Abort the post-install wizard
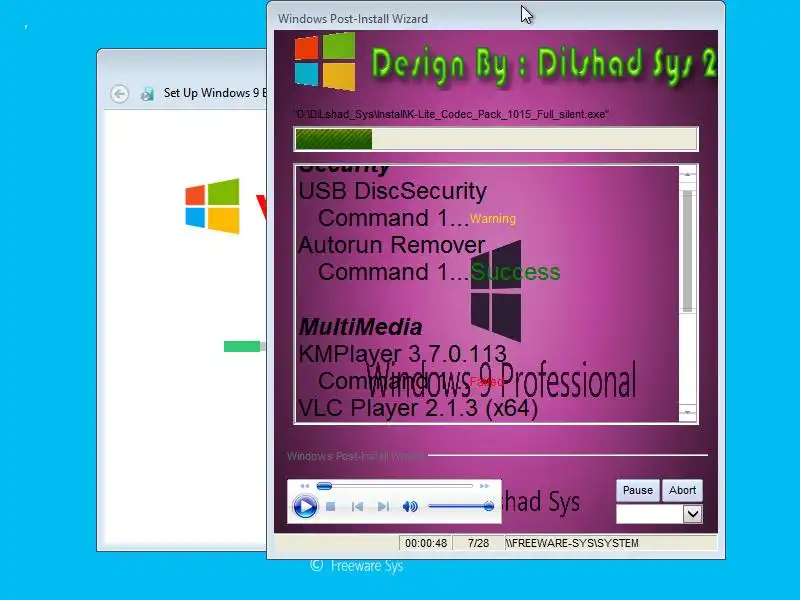The image size is (800, 600). [682, 490]
